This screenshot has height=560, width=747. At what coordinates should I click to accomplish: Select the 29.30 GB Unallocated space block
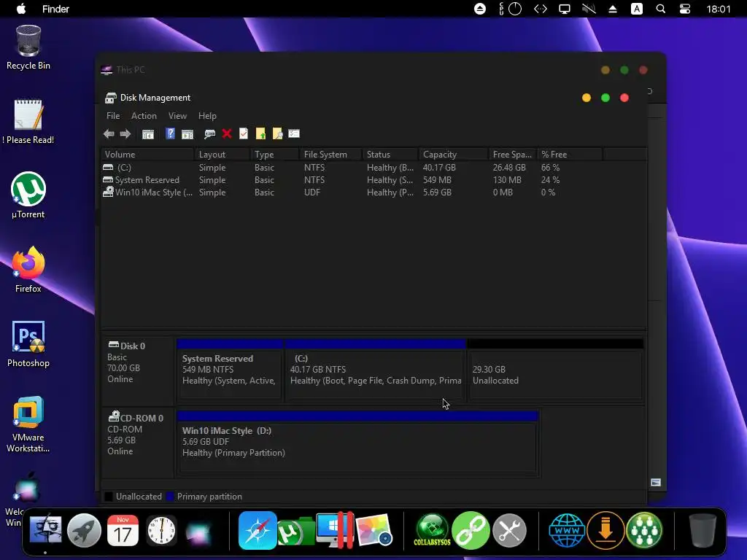(555, 370)
